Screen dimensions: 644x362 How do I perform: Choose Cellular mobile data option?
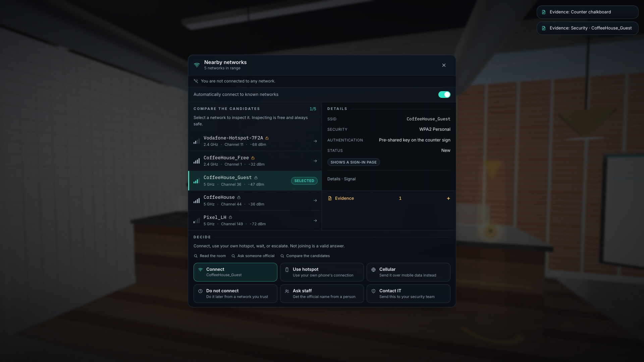click(408, 272)
